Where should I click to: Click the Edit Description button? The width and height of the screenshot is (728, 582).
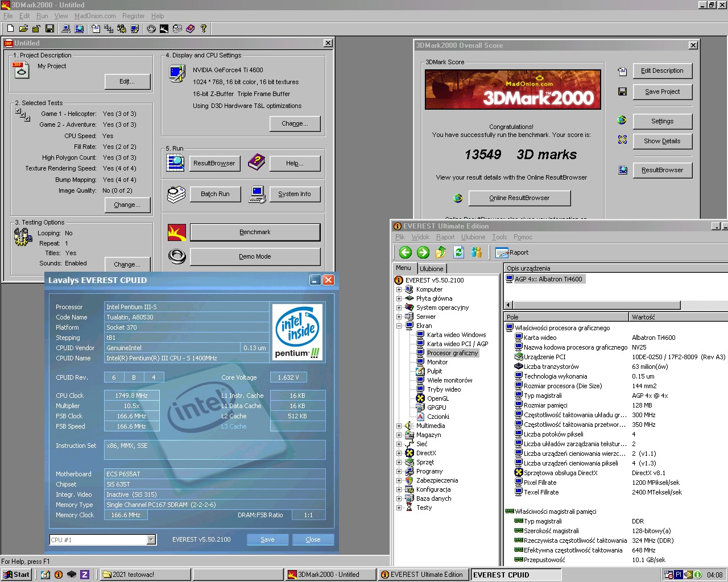click(662, 70)
